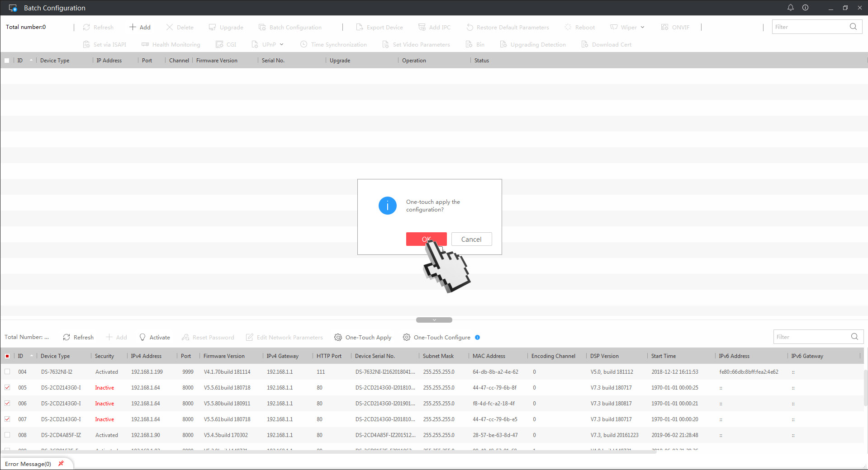Open the info icon in the title bar
Viewport: 868px width, 470px height.
point(806,8)
